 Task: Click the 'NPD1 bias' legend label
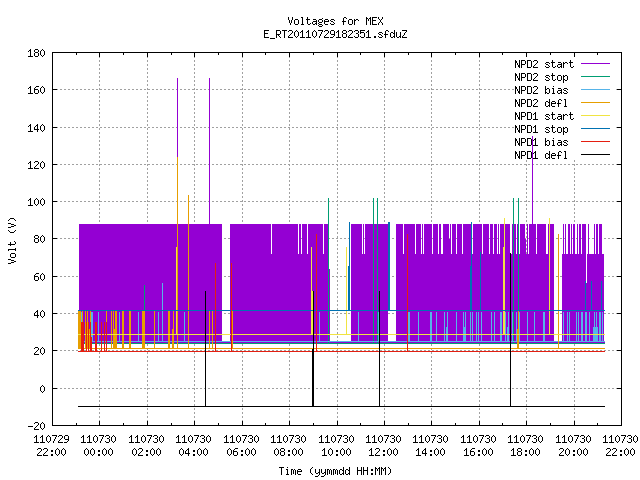[541, 142]
